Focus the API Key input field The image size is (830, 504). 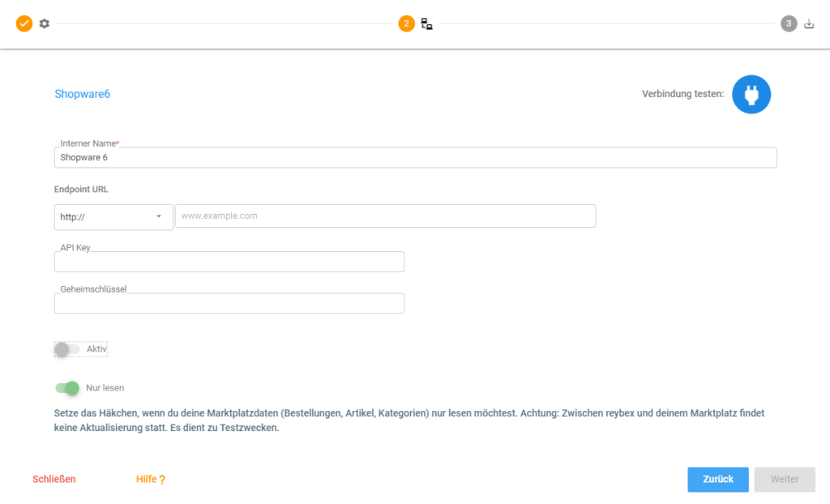click(x=229, y=262)
